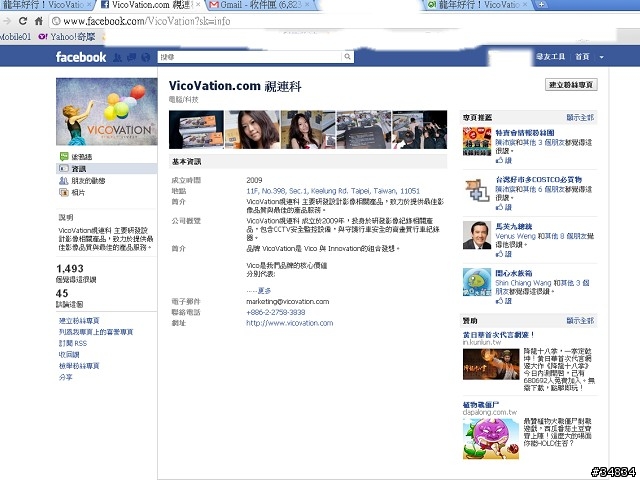Open fourth photo thumbnail in strip
This screenshot has width=640, height=480.
tap(364, 129)
